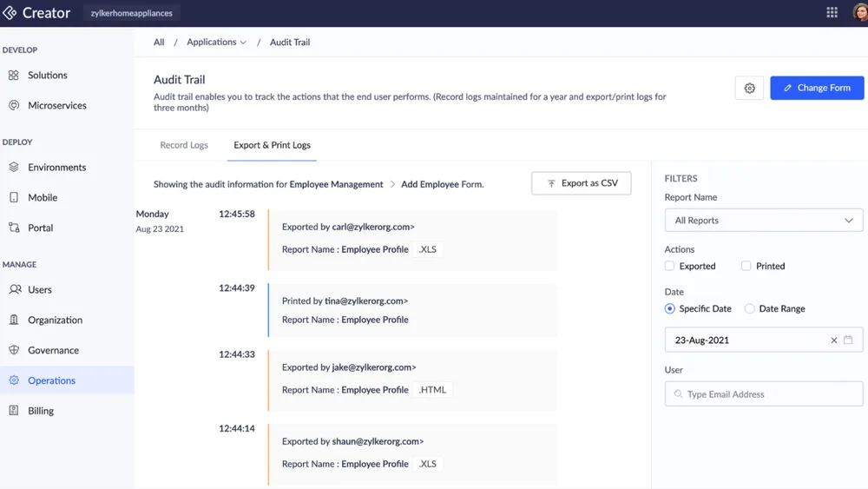Open the Solutions section icon
Screen dimensions: 868x489
[x=14, y=75]
